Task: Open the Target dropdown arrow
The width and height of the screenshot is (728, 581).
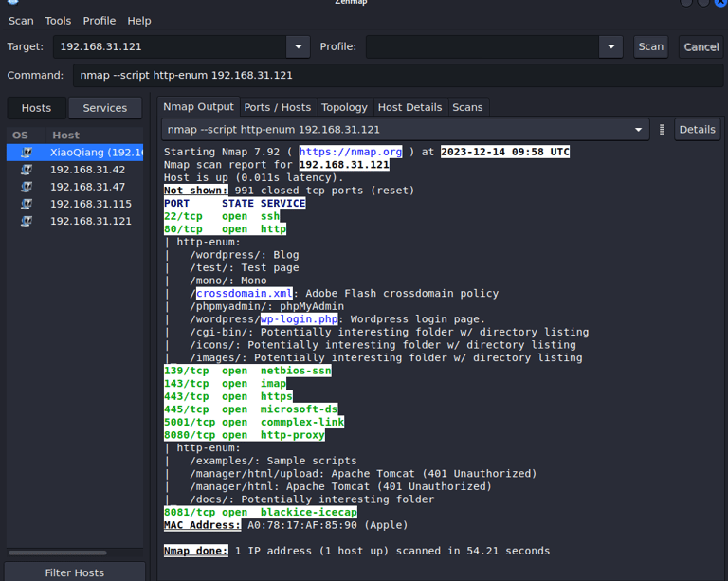Action: pyautogui.click(x=298, y=46)
